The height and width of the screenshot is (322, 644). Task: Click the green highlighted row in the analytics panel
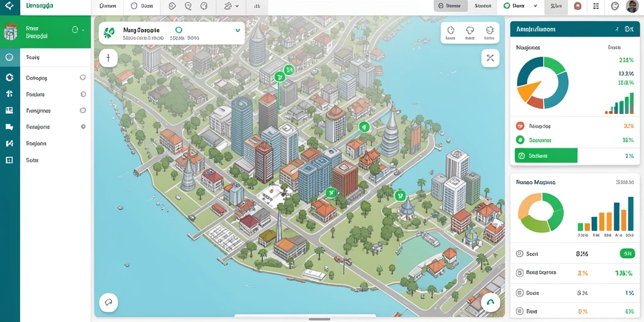[x=546, y=156]
